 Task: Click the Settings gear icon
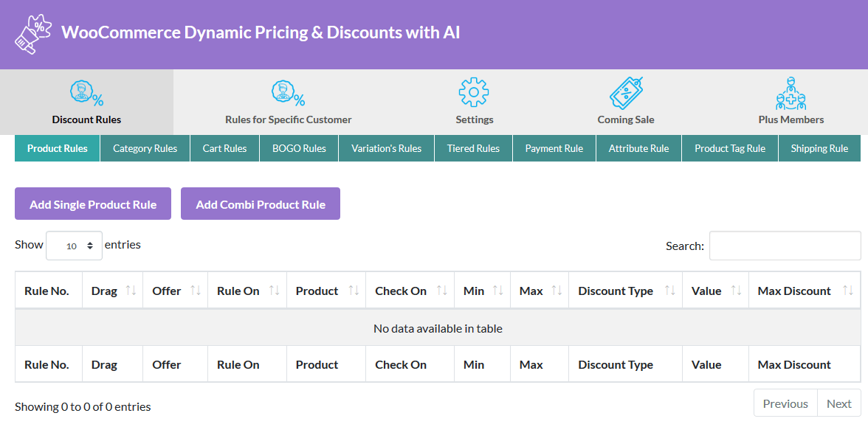point(474,93)
